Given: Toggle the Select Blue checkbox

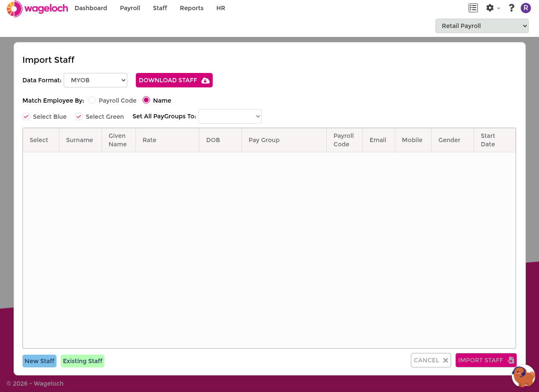Looking at the screenshot, I should [x=26, y=116].
